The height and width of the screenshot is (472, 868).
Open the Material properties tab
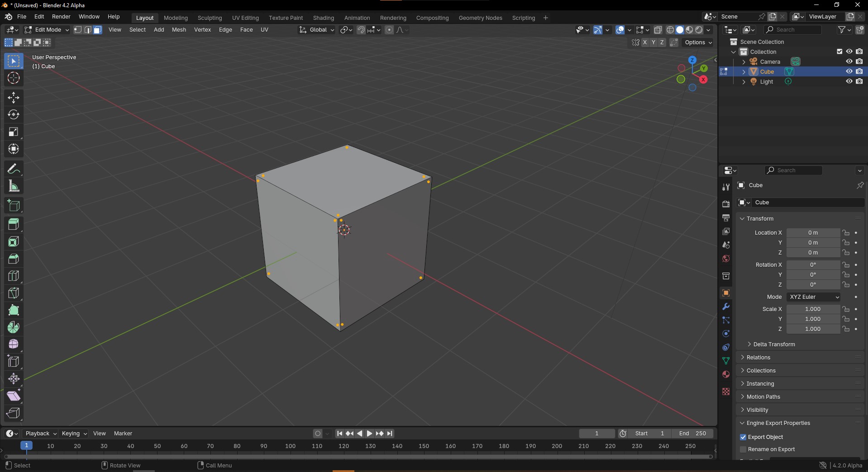[x=726, y=374]
